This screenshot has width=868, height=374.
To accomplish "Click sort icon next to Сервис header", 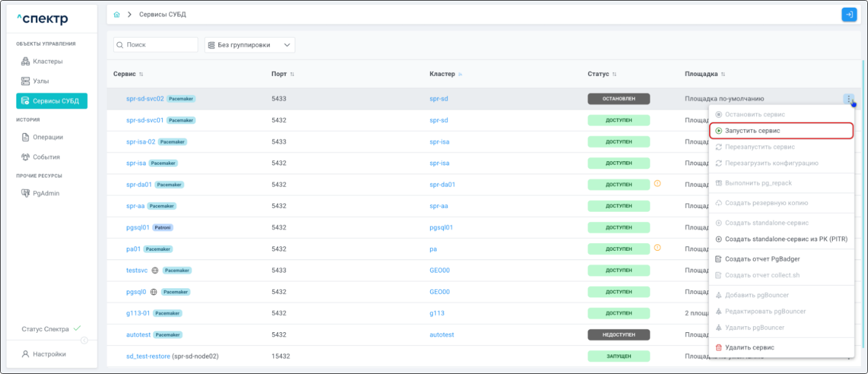I will pos(141,74).
